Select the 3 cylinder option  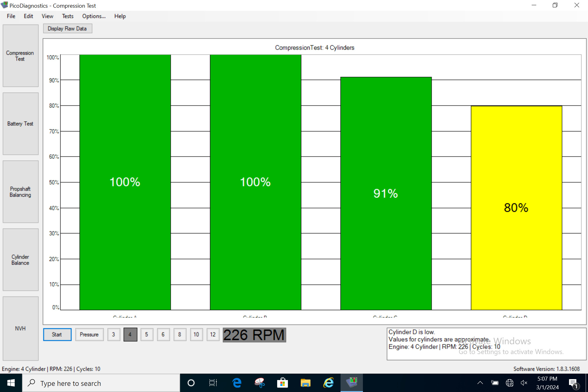114,334
